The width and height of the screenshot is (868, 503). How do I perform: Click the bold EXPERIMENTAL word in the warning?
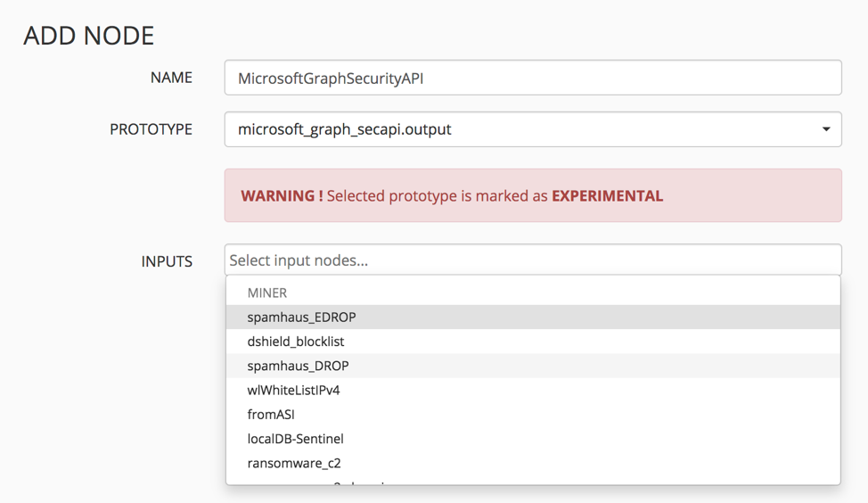pos(607,196)
